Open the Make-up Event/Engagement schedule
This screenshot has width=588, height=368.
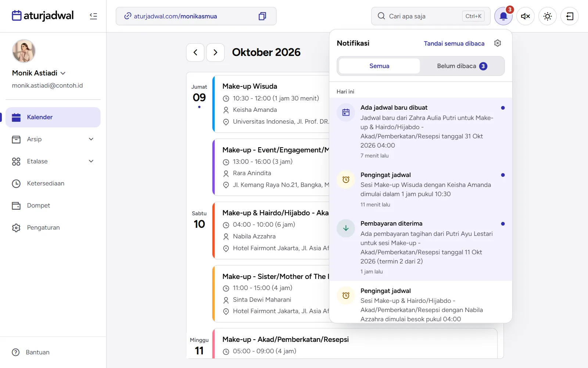[271, 167]
